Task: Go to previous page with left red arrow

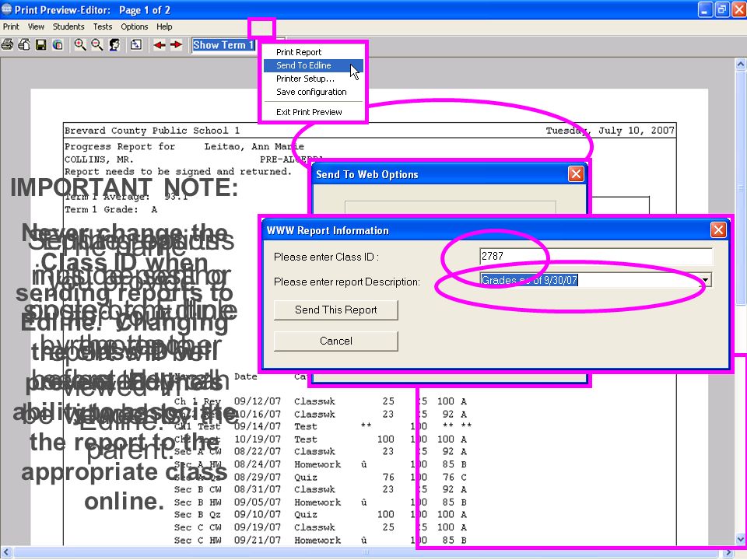Action: 160,45
